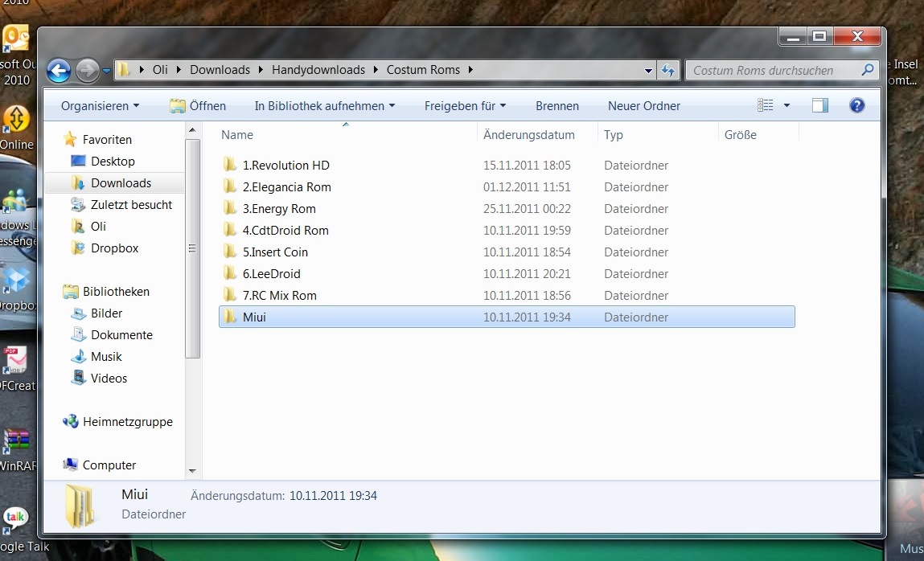
Task: Click the Öffnen toolbar button
Action: point(197,106)
